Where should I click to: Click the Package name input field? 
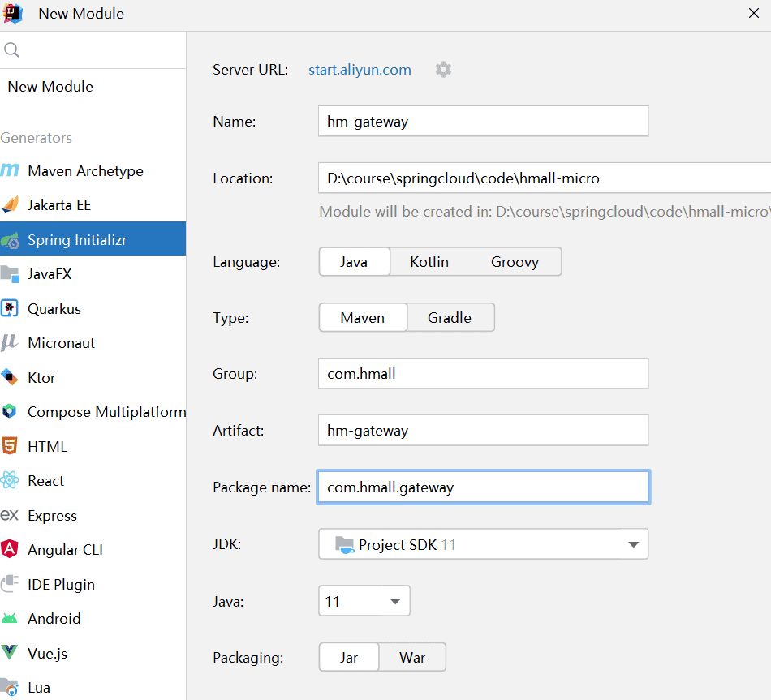[483, 487]
